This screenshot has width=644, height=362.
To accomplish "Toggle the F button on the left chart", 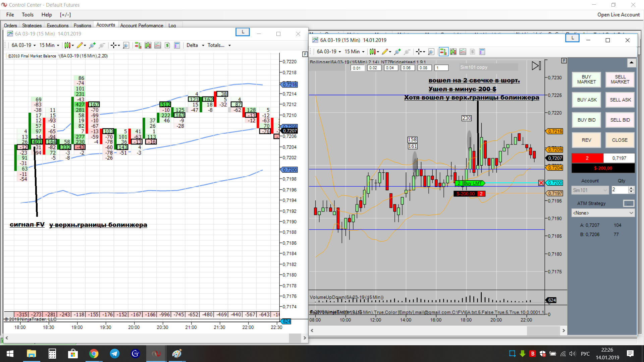I will 305,54.
